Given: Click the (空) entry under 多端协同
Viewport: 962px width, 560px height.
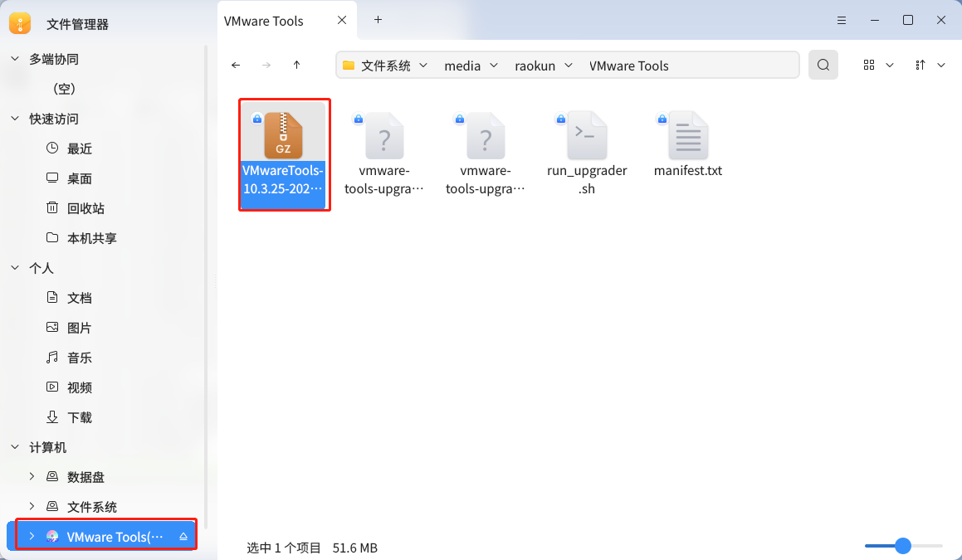Looking at the screenshot, I should pos(65,89).
